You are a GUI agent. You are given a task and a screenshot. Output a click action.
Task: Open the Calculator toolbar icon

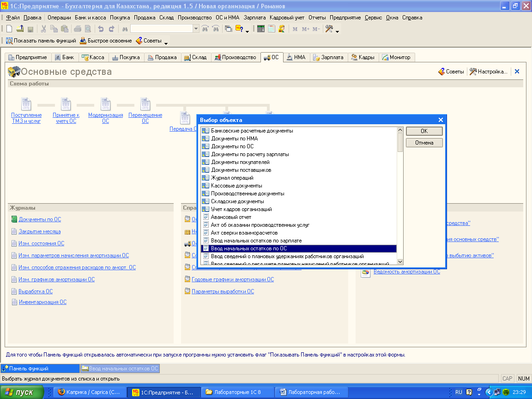click(x=260, y=29)
